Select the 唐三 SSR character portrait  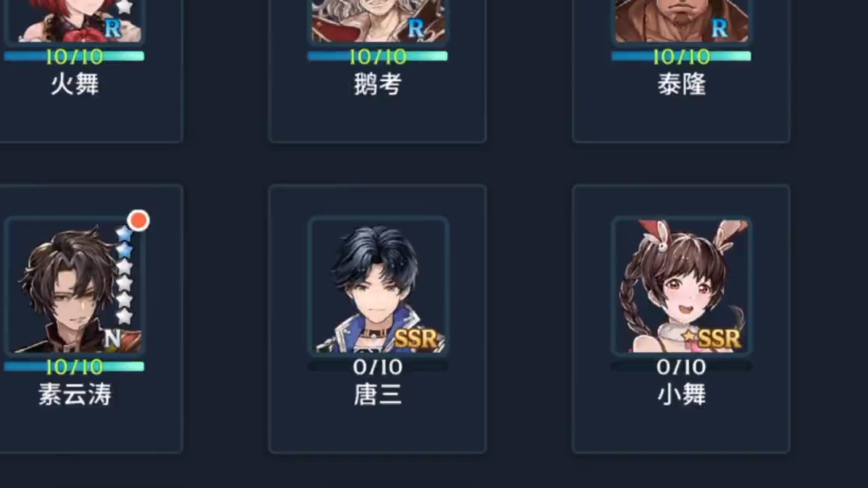coord(378,285)
